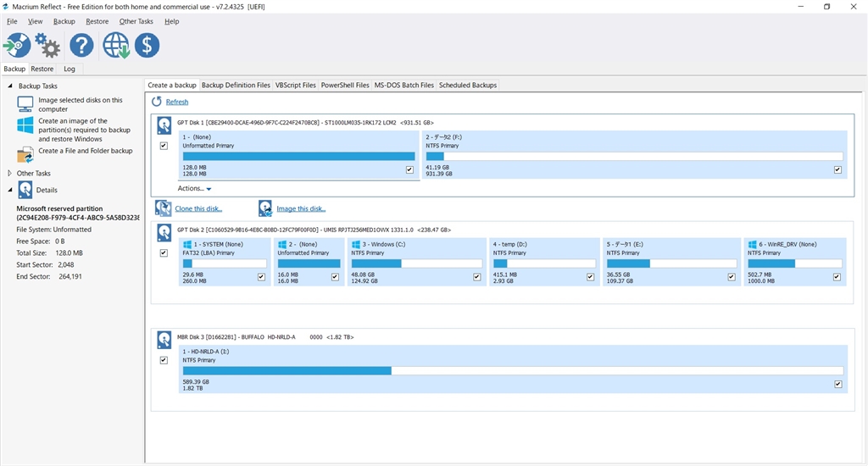Click the Image this disk icon

[x=265, y=208]
